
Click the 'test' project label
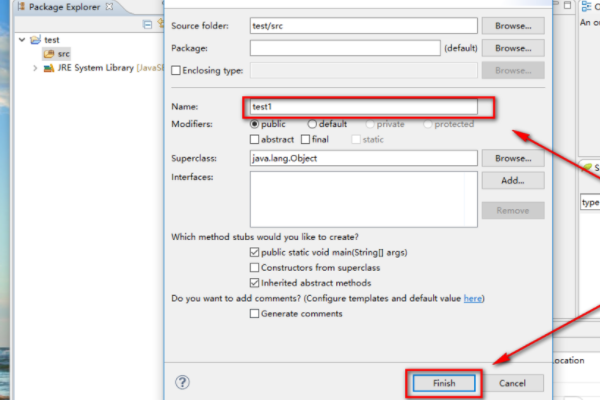(52, 40)
